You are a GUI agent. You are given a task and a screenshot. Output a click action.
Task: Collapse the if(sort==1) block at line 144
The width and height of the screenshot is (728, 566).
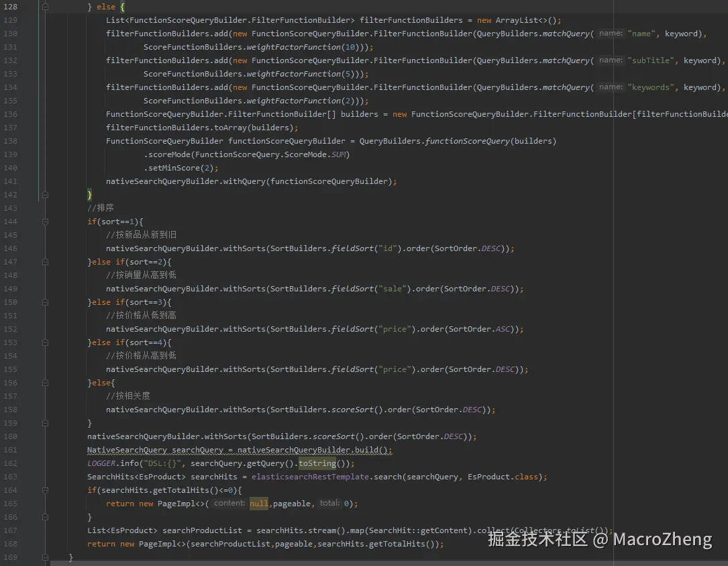point(45,222)
